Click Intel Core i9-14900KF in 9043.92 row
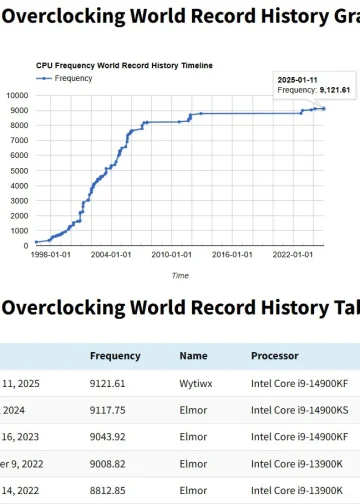This screenshot has height=504, width=360. tap(300, 437)
